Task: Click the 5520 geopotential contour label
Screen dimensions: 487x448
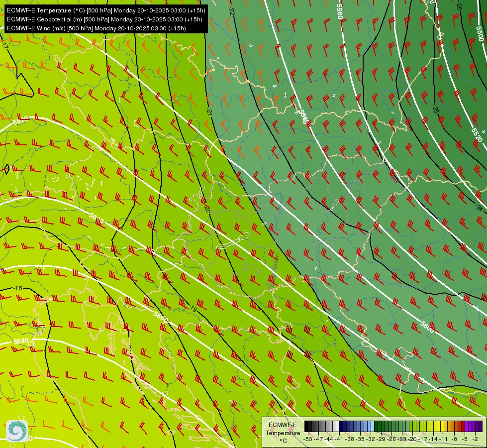Action: click(x=477, y=134)
